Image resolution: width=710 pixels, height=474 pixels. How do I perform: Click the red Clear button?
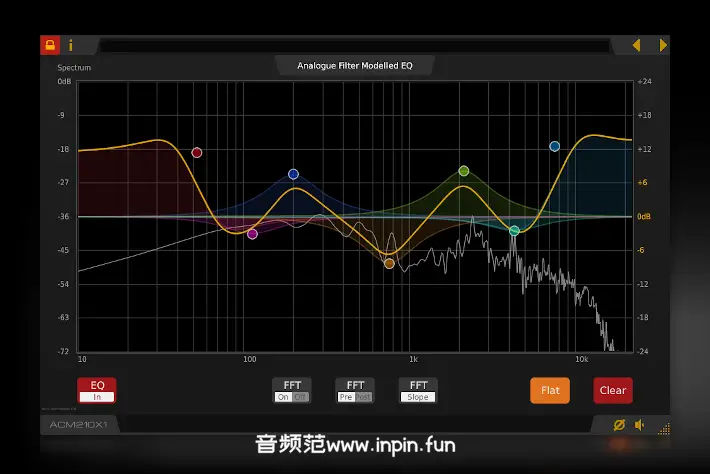613,390
